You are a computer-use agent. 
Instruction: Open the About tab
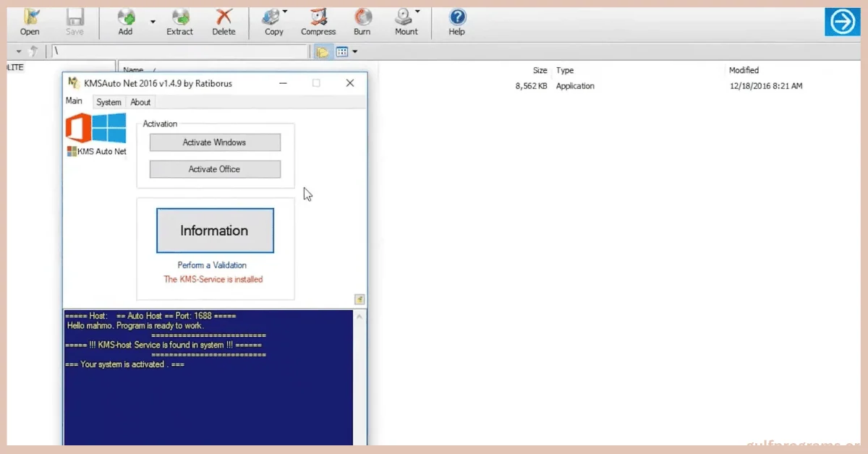point(140,102)
